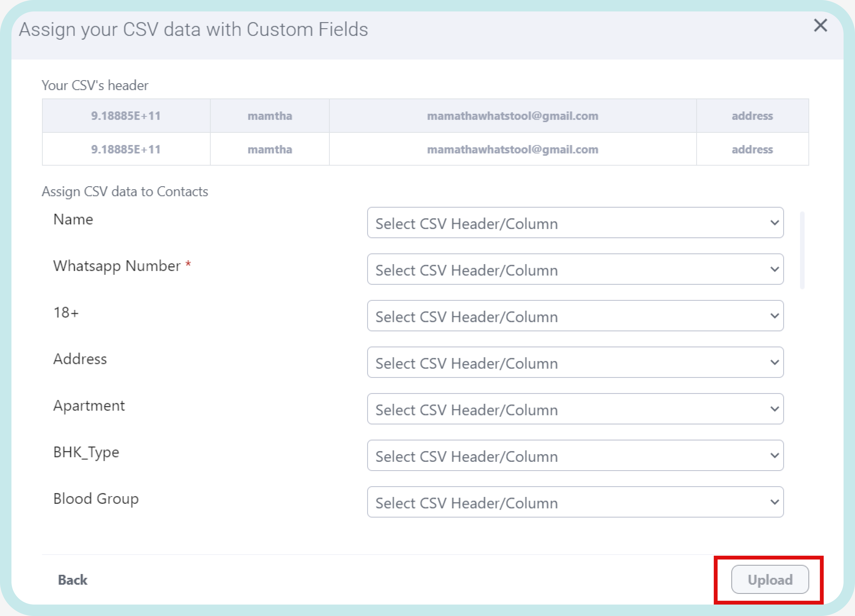Select the mamathawhatstool@gmail.com header cell

coord(513,116)
